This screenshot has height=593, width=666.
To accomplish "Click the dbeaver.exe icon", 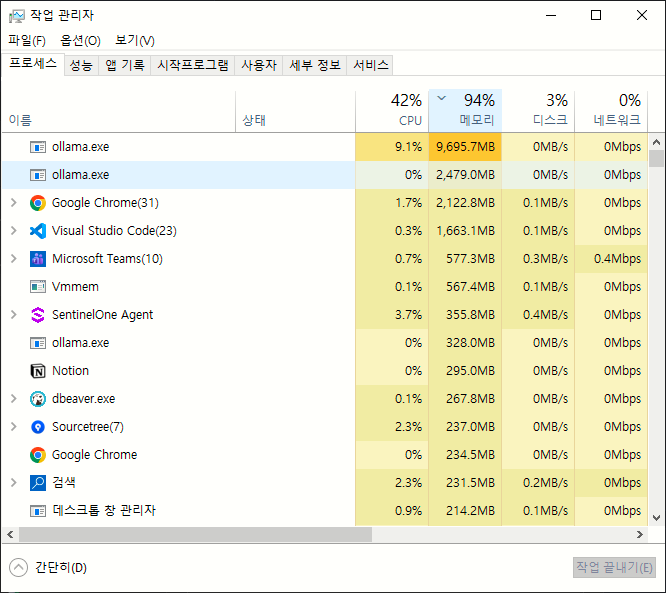I will point(38,399).
